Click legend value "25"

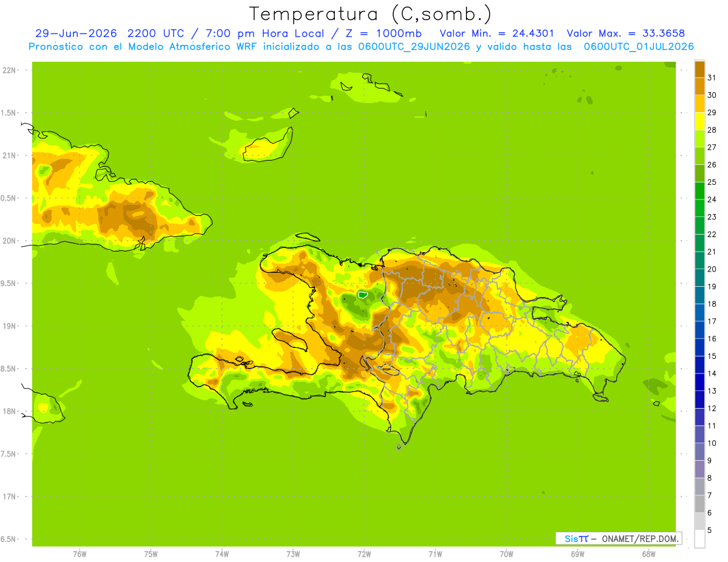point(712,182)
